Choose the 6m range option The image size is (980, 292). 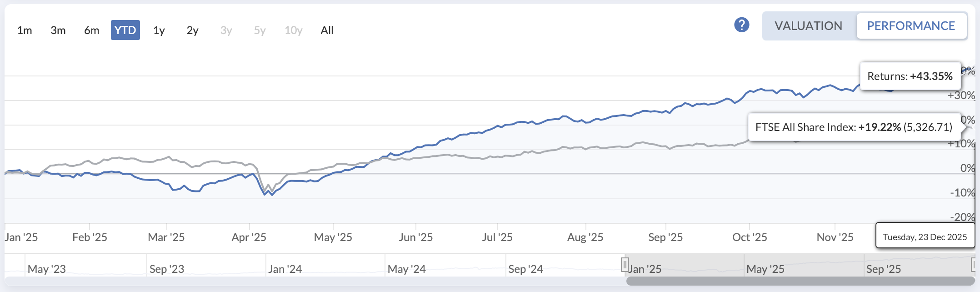pos(91,30)
